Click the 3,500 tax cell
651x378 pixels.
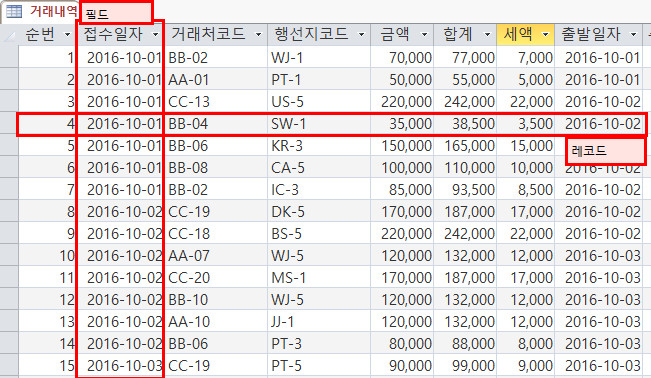click(x=526, y=123)
